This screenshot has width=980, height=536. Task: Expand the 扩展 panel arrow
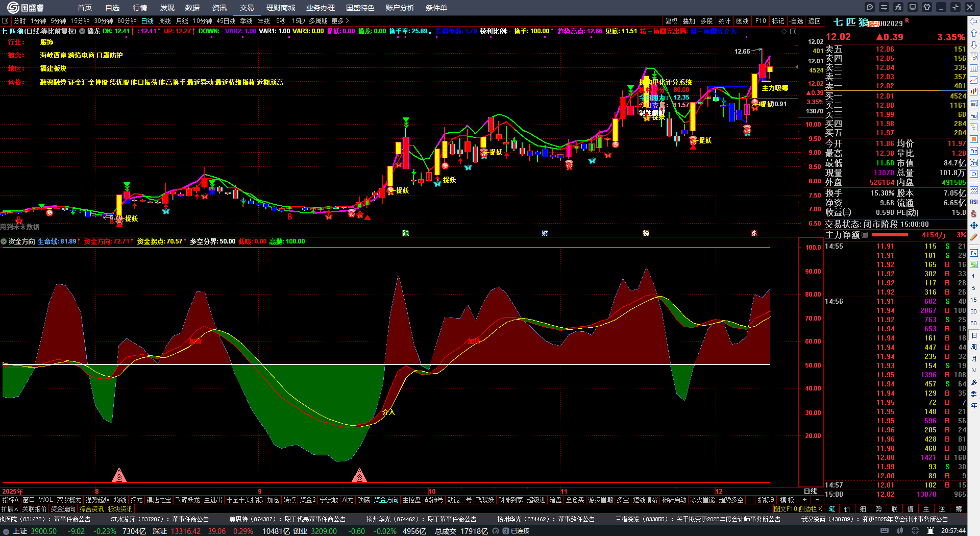(10, 509)
